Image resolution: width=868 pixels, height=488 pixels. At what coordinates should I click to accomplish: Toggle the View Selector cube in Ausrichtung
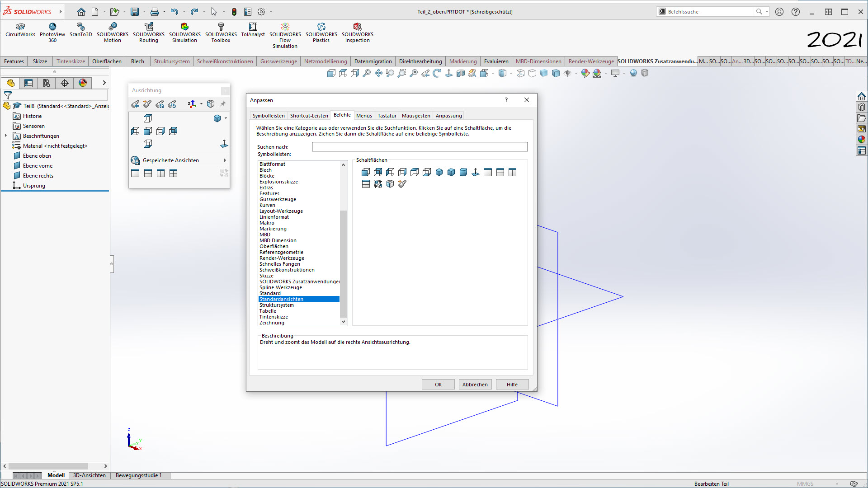pos(211,104)
